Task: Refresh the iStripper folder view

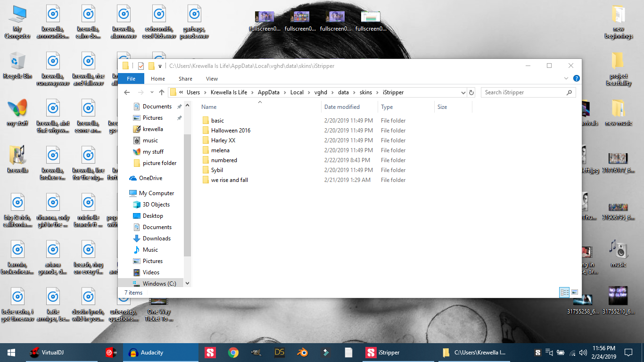Action: click(x=471, y=92)
